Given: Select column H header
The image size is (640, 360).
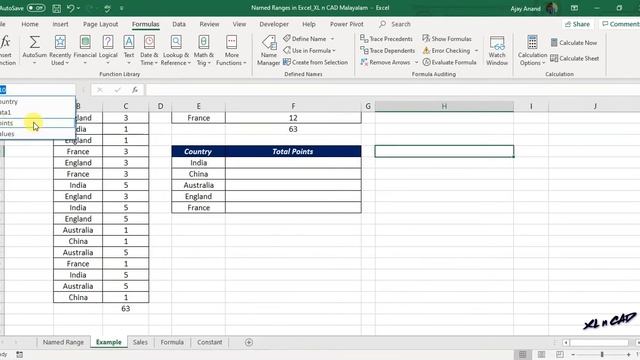Looking at the screenshot, I should tap(444, 106).
